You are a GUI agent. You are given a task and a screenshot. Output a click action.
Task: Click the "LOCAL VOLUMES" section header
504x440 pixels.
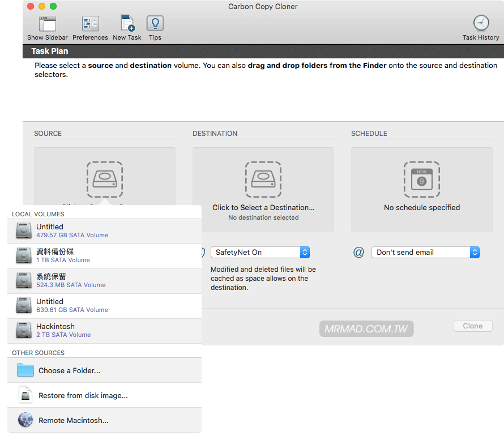coord(38,214)
